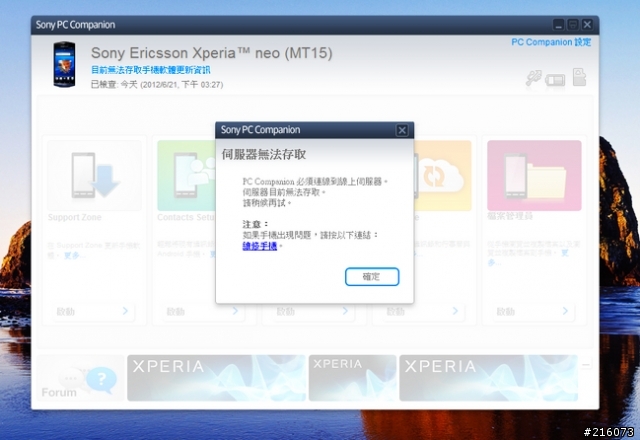The height and width of the screenshot is (440, 640).
Task: Maximize the Sony PC Companion window
Action: [573, 25]
